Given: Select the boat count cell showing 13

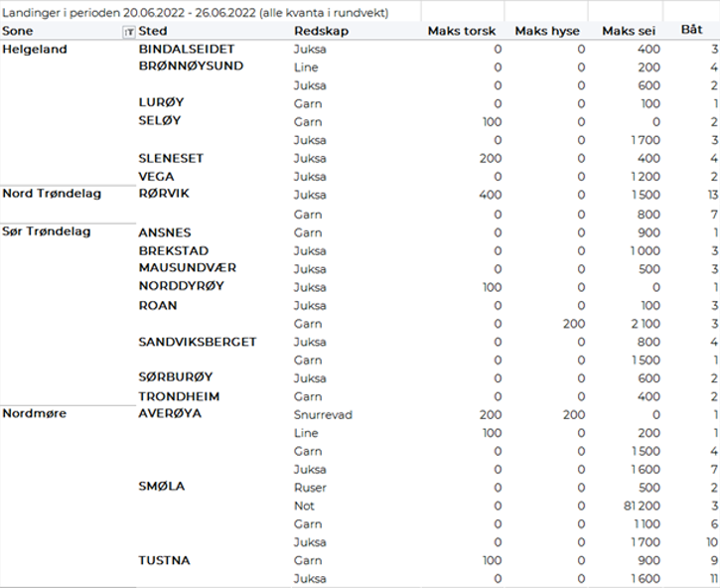Looking at the screenshot, I should pyautogui.click(x=711, y=195).
